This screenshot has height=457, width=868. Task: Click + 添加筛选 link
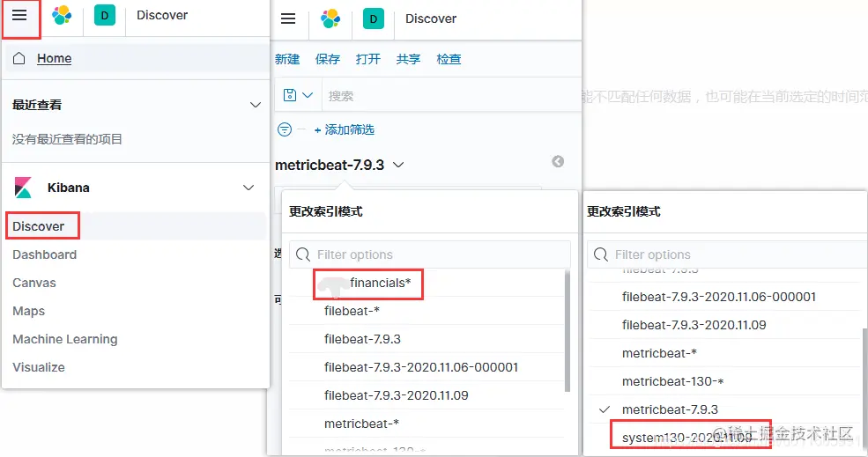(345, 129)
